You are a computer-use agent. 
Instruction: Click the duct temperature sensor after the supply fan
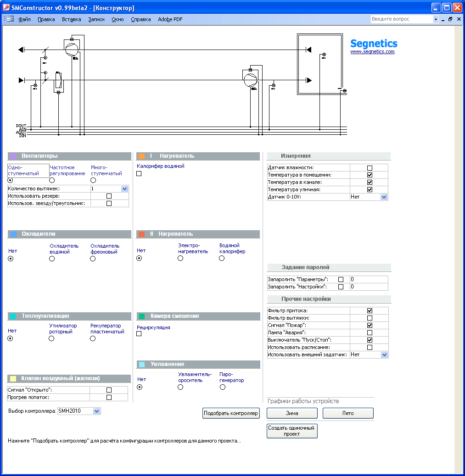point(274,86)
